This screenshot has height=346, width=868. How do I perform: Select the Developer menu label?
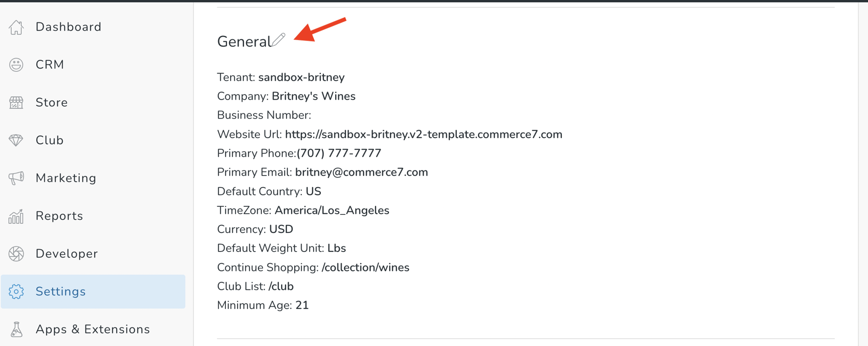click(67, 254)
